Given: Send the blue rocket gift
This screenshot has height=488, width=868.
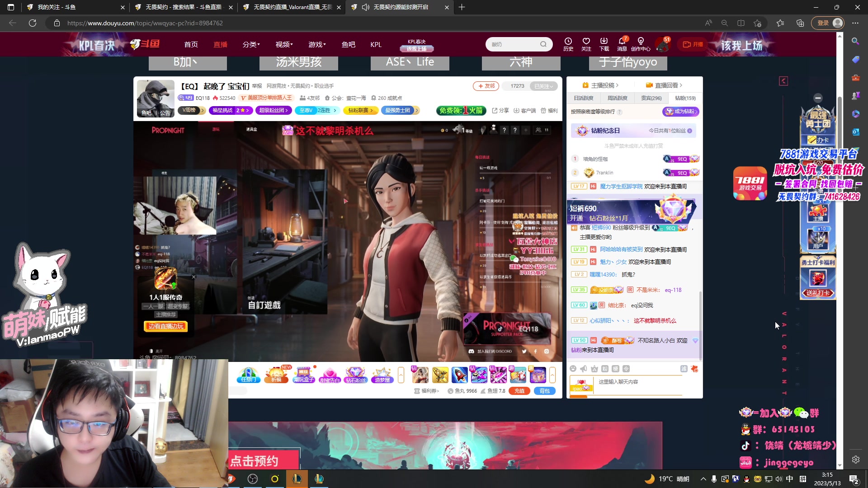Looking at the screenshot, I should pyautogui.click(x=459, y=375).
